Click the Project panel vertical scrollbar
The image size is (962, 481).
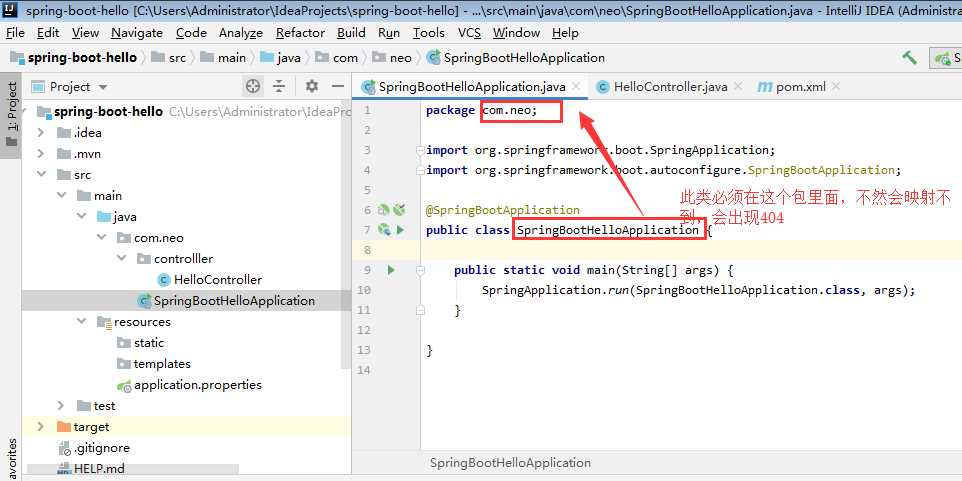point(346,233)
